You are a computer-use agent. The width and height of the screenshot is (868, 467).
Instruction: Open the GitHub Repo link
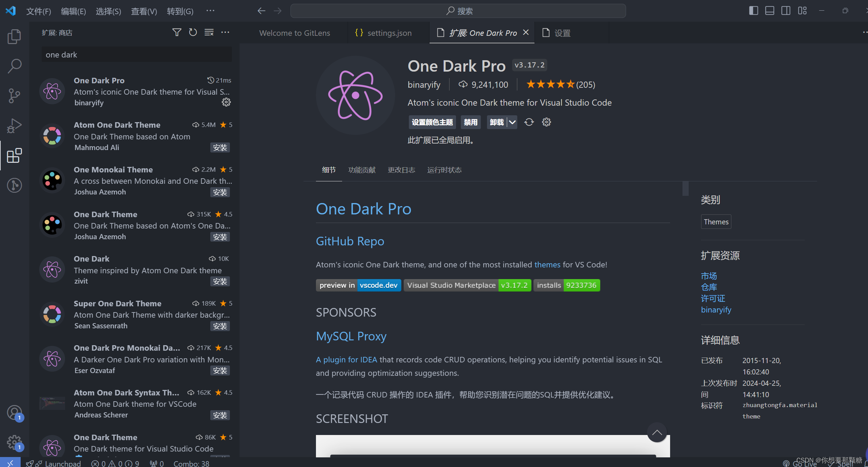point(350,241)
